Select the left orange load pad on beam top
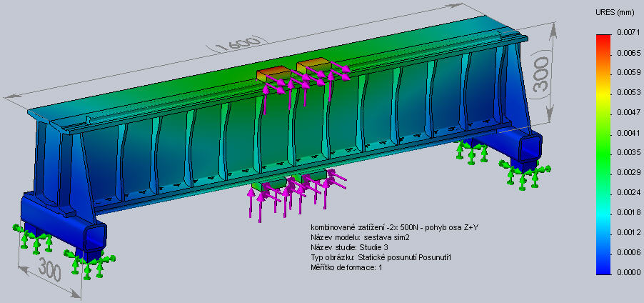The image size is (644, 303). coord(273,74)
